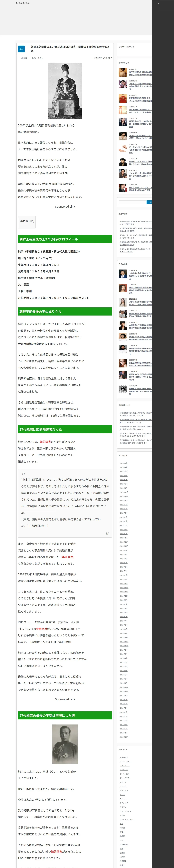
Task: Open the portrait photo of seated Emperor Sunjong
Action: (65, 91)
